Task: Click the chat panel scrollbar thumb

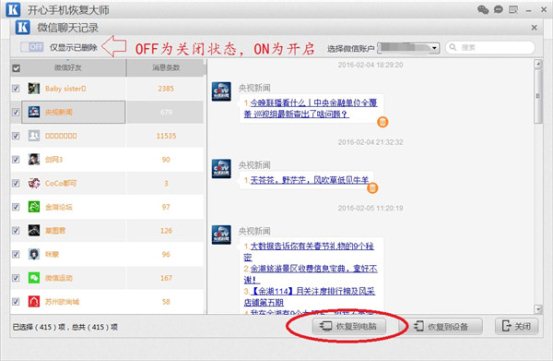Action: [x=538, y=96]
